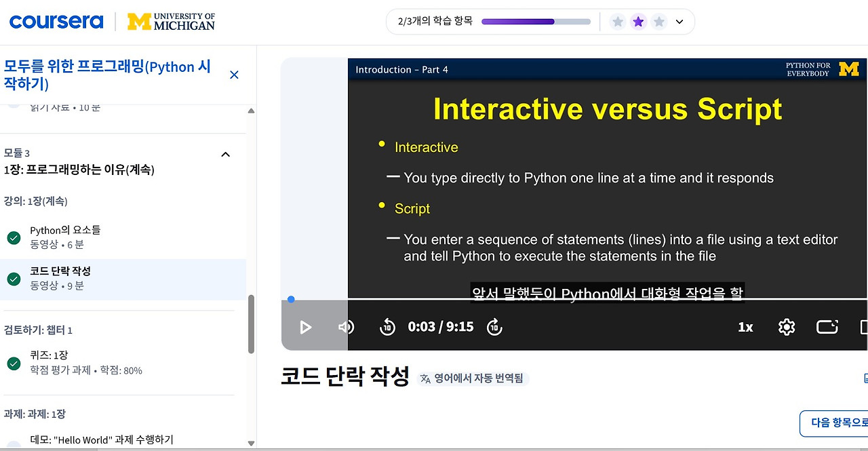Go to next item with 다음 항목으로 button
The height and width of the screenshot is (451, 868).
click(x=833, y=423)
